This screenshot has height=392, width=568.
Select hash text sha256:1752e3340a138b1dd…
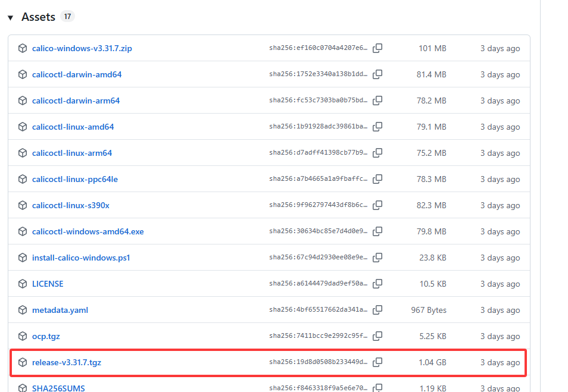pyautogui.click(x=318, y=74)
